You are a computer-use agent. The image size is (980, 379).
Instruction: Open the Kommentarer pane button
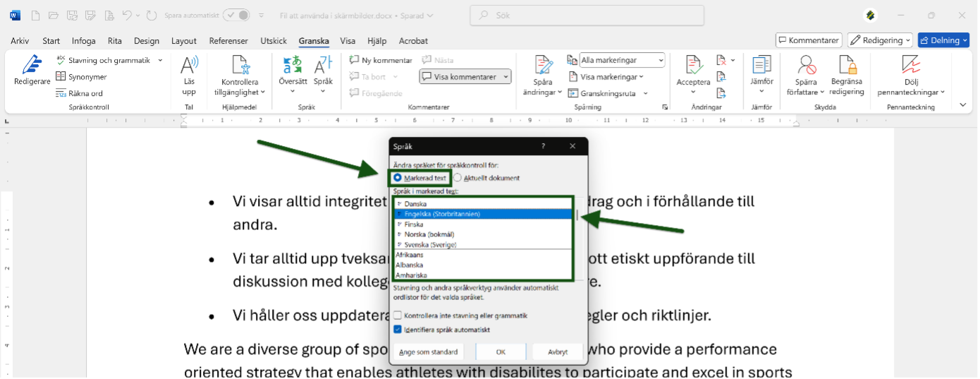(809, 40)
